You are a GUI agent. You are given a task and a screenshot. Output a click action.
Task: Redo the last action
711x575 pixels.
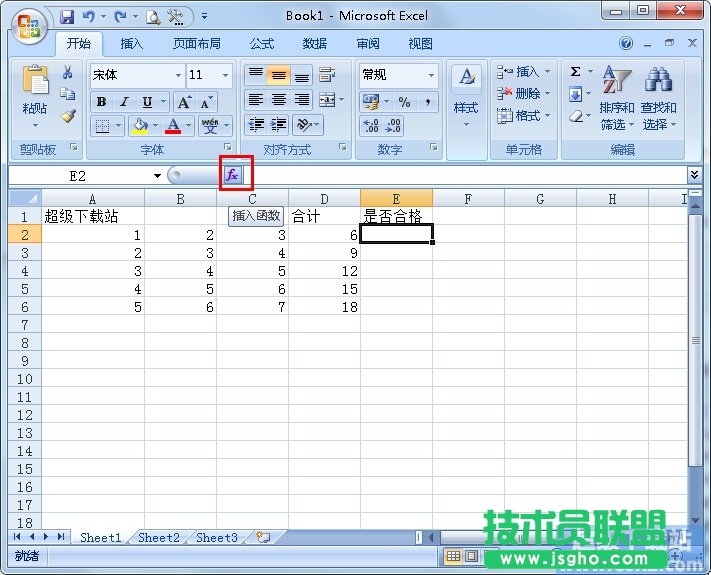(120, 17)
